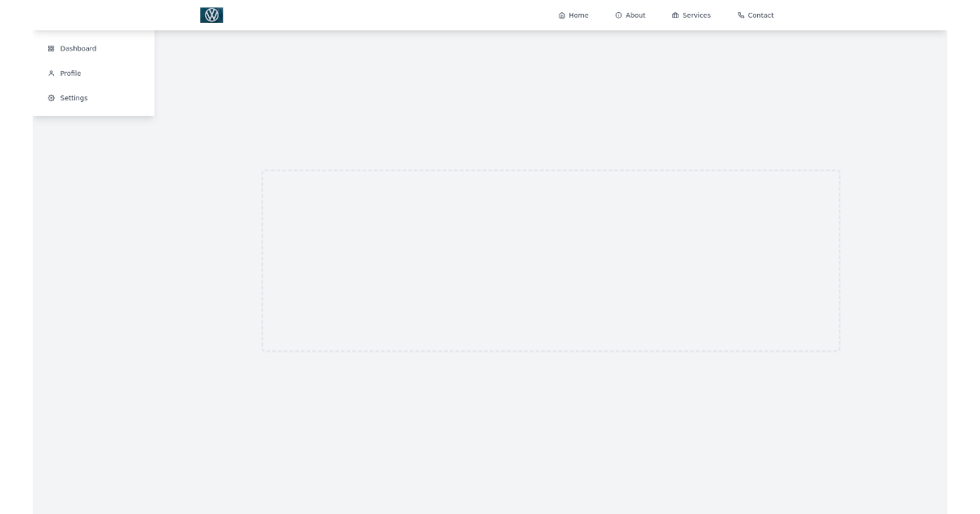
Task: Click the dashed placeholder content area
Action: tap(550, 260)
